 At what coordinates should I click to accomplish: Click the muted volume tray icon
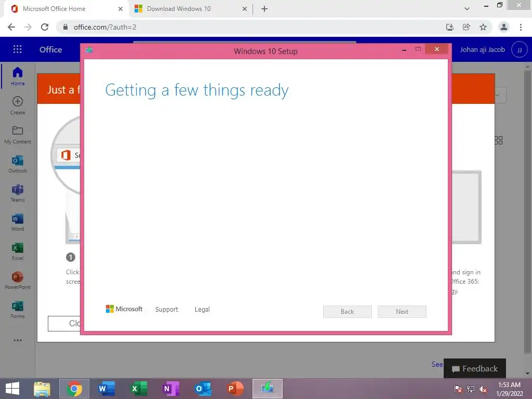(x=483, y=389)
